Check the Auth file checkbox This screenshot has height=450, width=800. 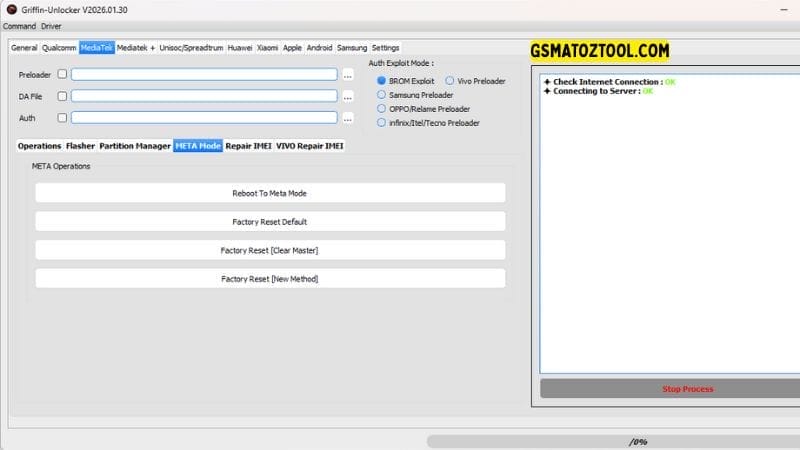pyautogui.click(x=63, y=118)
